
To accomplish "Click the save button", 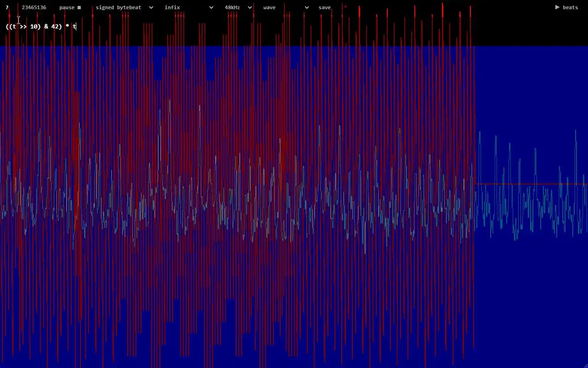I will click(x=324, y=7).
